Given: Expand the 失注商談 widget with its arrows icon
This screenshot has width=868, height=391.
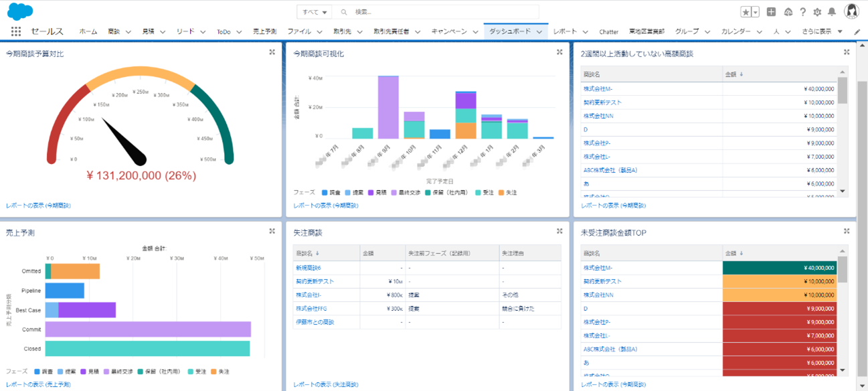Looking at the screenshot, I should point(559,230).
